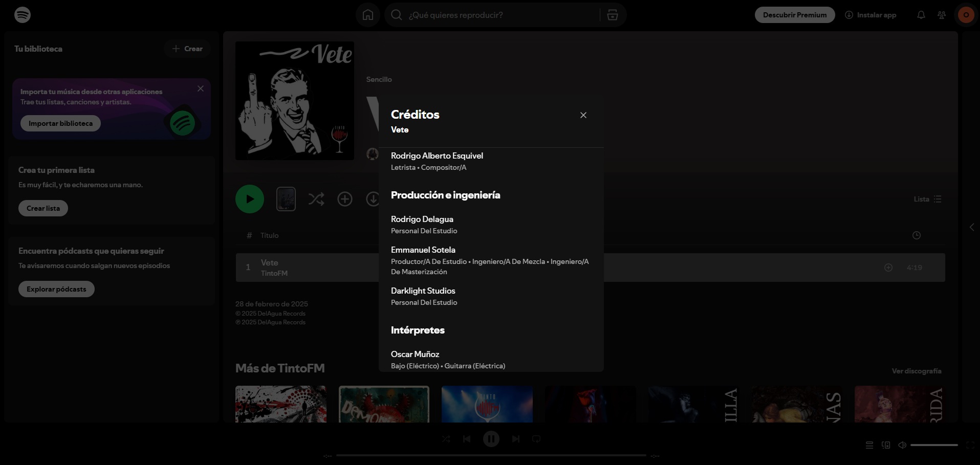Open TintoFM artist link in track row
This screenshot has width=980, height=465.
coord(274,273)
